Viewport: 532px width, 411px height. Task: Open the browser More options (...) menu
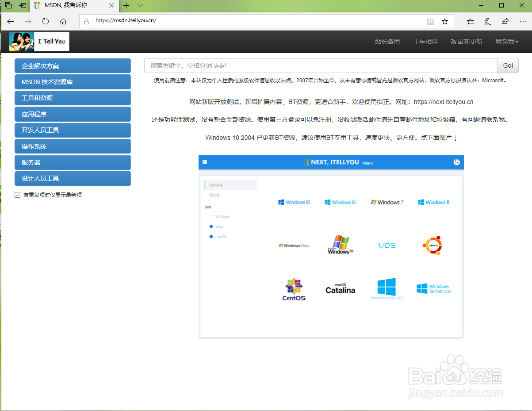click(x=522, y=21)
